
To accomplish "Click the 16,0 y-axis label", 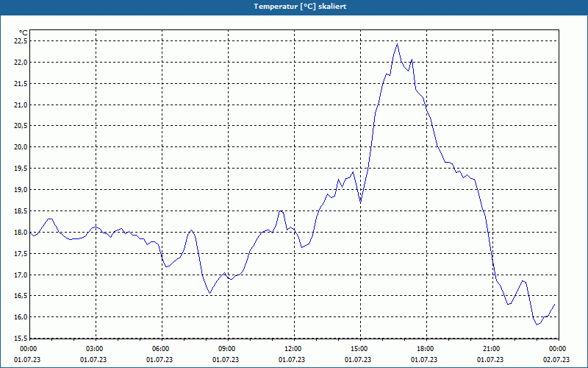I will pyautogui.click(x=21, y=317).
